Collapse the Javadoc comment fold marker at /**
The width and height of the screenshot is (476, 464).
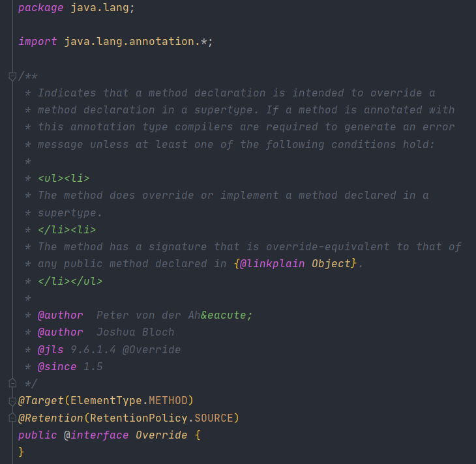click(12, 76)
